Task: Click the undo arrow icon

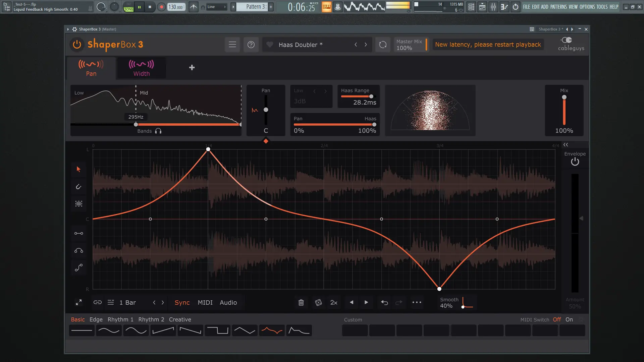Action: point(384,303)
